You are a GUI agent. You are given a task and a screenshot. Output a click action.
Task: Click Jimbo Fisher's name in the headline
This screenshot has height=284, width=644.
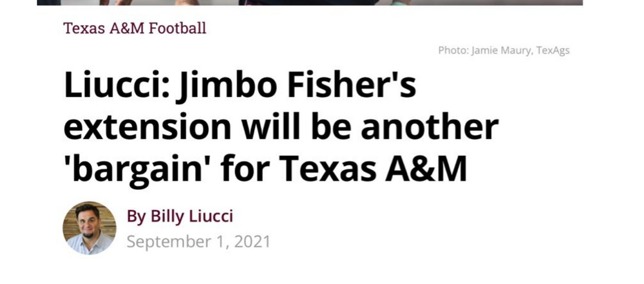(296, 86)
